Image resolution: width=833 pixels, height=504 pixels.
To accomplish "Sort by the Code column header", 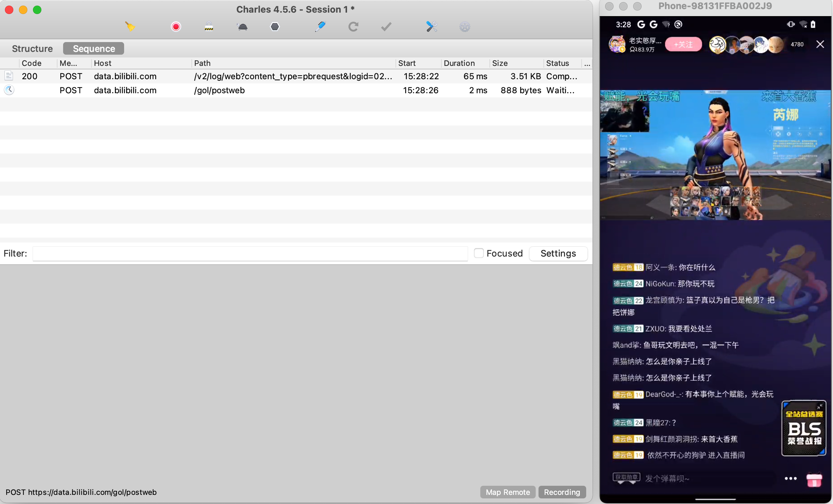I will (x=38, y=63).
